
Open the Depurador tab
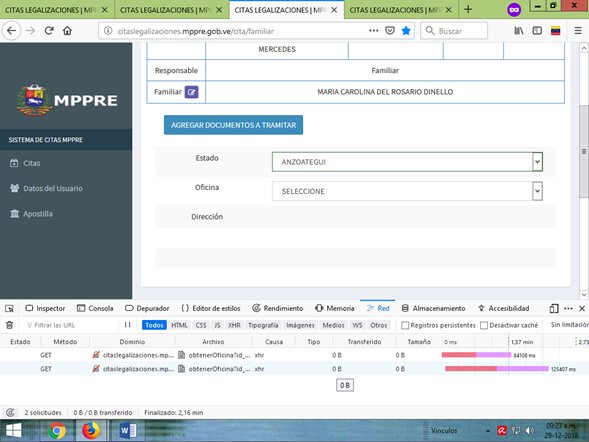(x=147, y=308)
